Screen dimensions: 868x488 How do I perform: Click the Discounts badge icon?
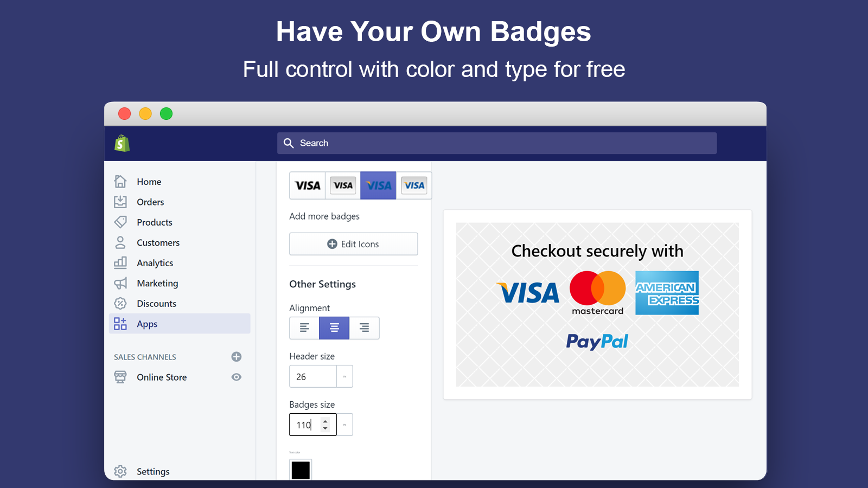pos(120,303)
